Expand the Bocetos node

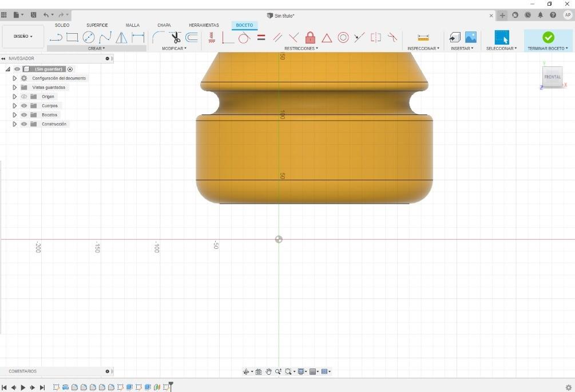coord(15,115)
